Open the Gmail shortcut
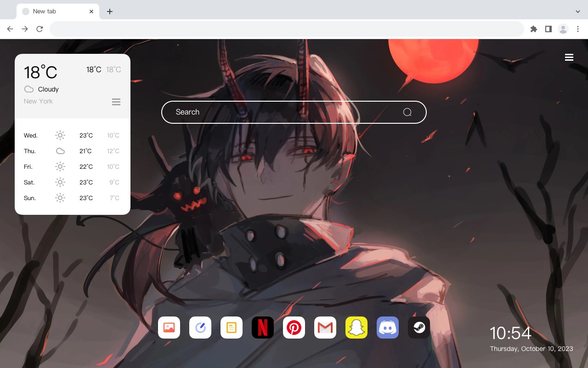 pos(325,328)
